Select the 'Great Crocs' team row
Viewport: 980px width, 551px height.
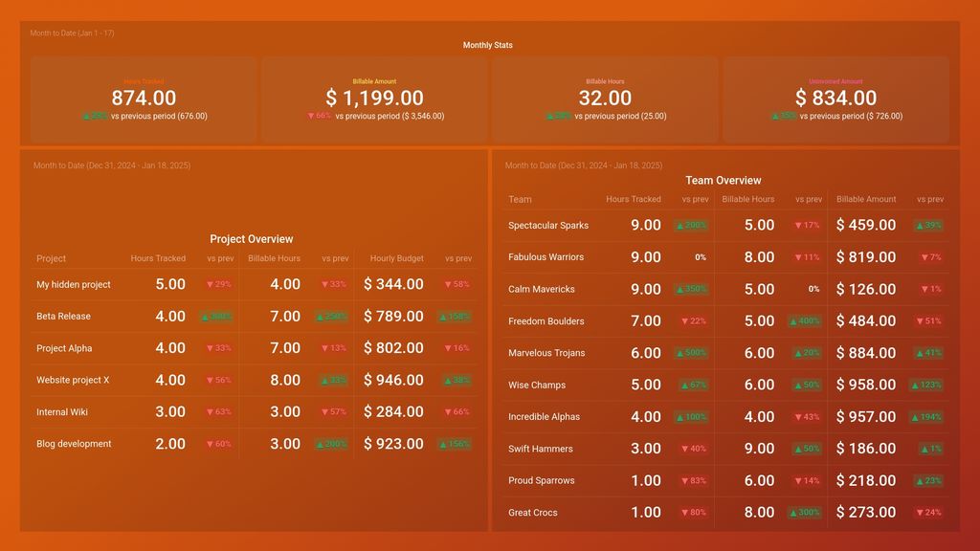pyautogui.click(x=725, y=513)
